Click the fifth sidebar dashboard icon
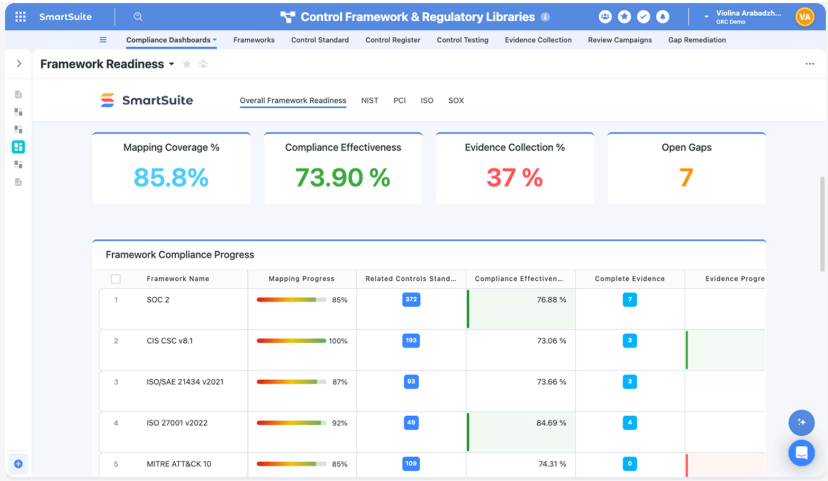828x481 pixels. pos(18,165)
